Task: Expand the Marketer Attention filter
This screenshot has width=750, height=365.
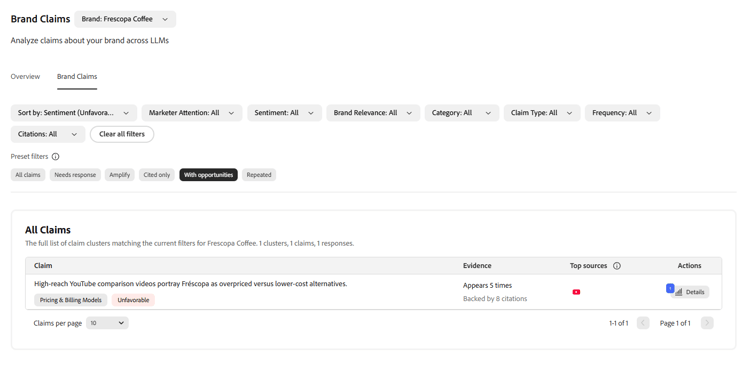Action: click(x=192, y=113)
